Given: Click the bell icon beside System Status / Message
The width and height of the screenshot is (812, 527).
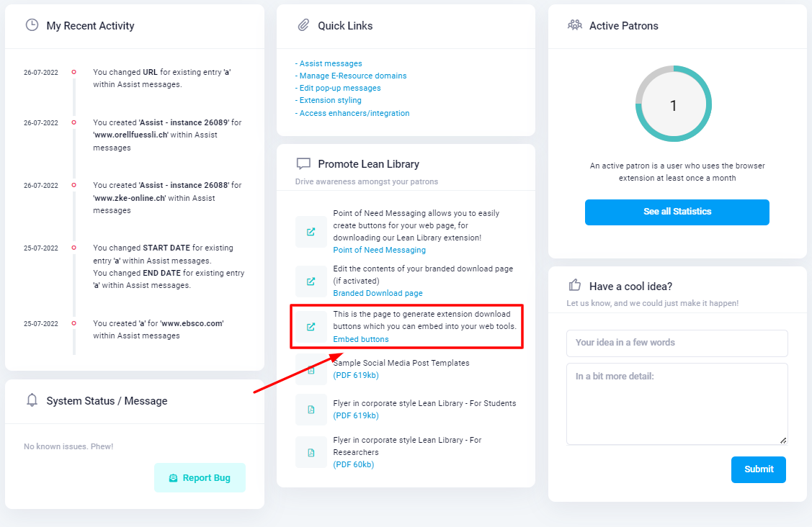Looking at the screenshot, I should click(x=31, y=400).
